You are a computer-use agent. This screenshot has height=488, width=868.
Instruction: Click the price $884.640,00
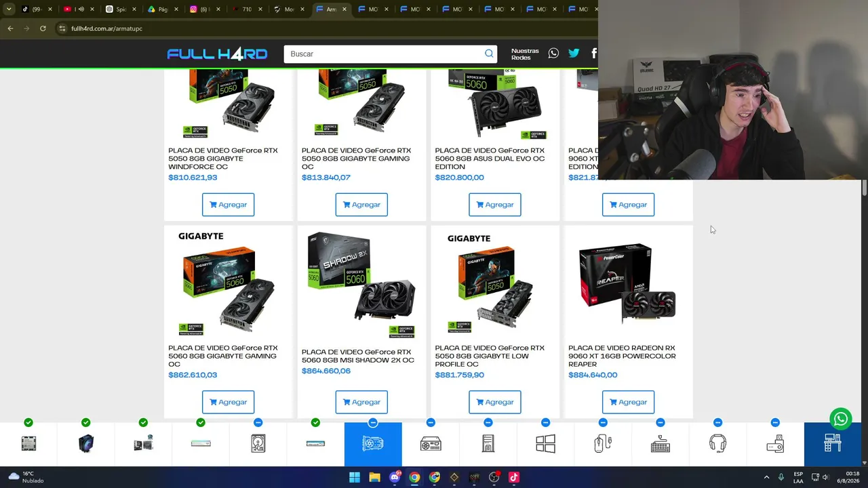tap(593, 375)
